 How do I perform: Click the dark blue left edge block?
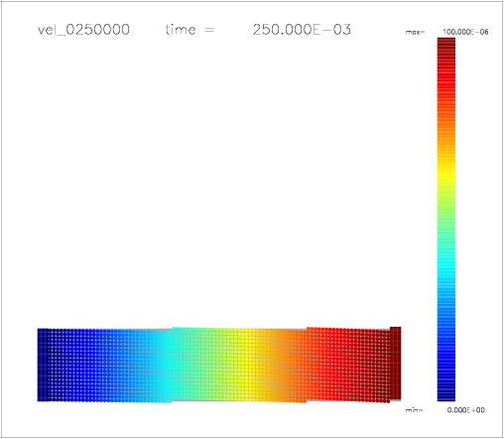click(x=43, y=365)
